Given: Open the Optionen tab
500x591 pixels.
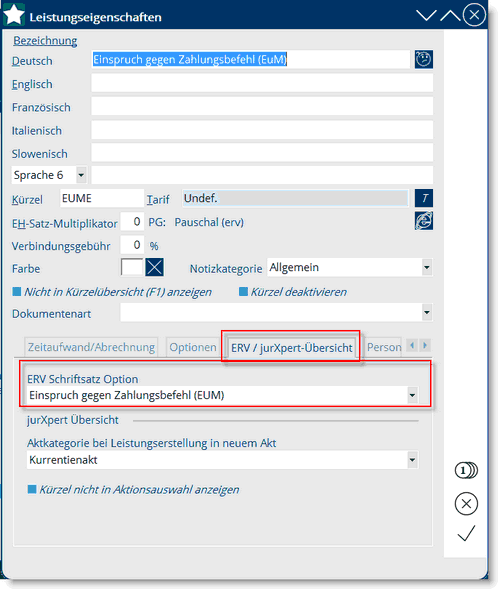Looking at the screenshot, I should click(193, 347).
